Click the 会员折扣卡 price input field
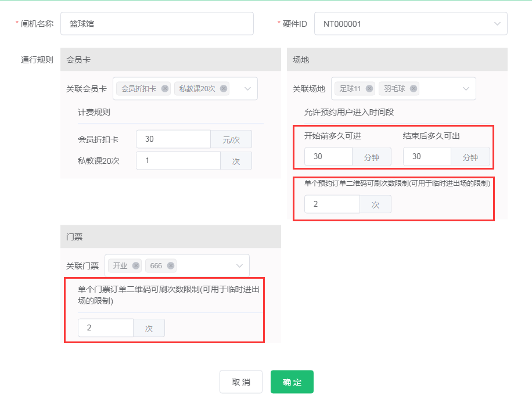The image size is (532, 403). [x=173, y=139]
